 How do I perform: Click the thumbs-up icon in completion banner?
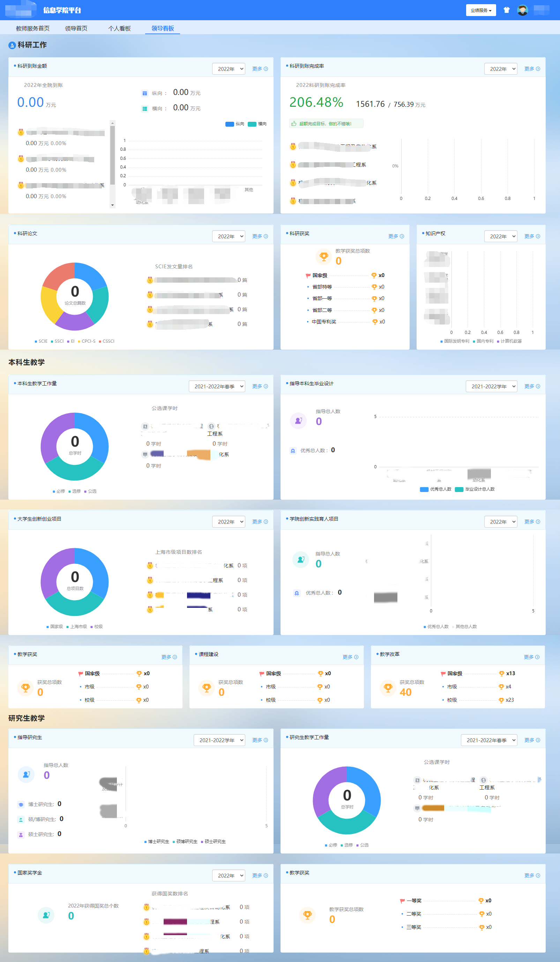point(293,124)
